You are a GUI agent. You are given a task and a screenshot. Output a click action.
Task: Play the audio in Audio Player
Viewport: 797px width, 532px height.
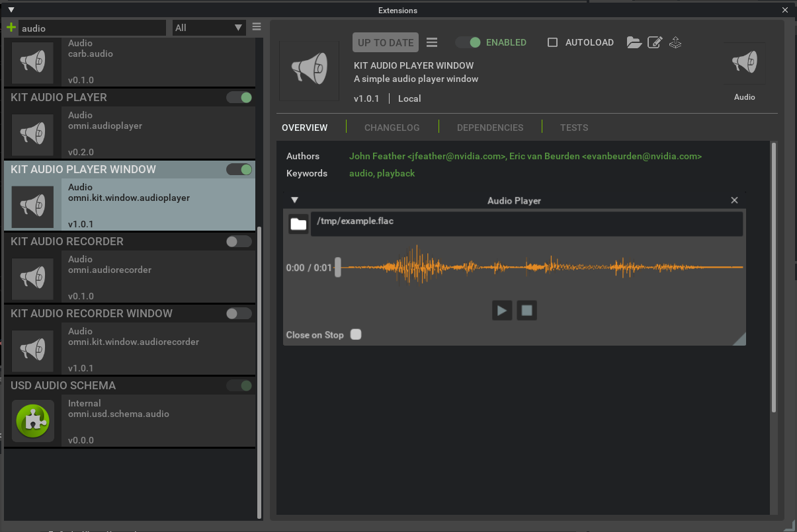click(x=502, y=310)
